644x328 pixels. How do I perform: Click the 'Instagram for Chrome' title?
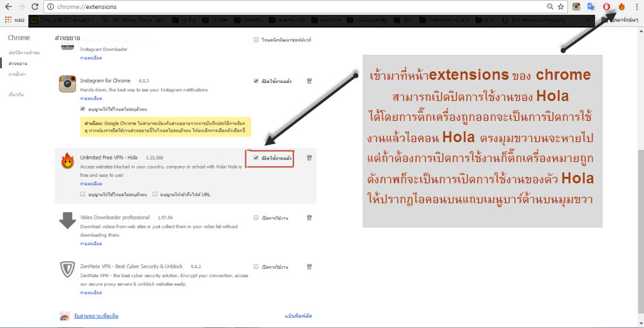pos(105,81)
